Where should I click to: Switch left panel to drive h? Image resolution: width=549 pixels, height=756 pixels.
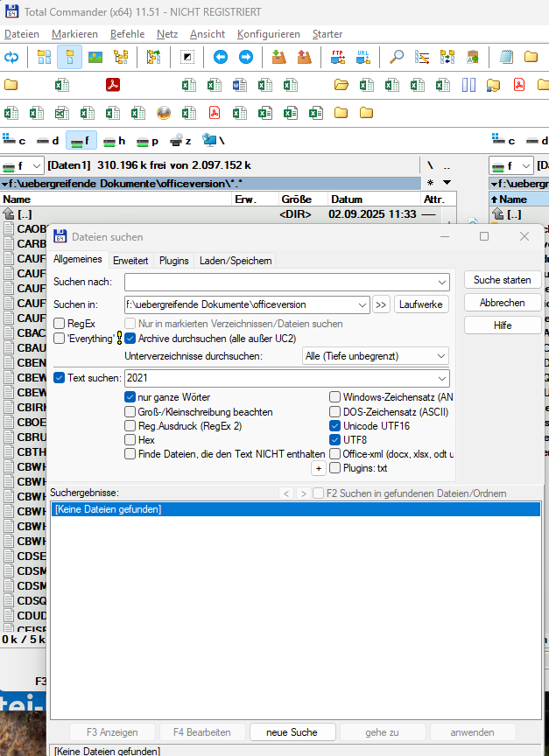pyautogui.click(x=115, y=141)
